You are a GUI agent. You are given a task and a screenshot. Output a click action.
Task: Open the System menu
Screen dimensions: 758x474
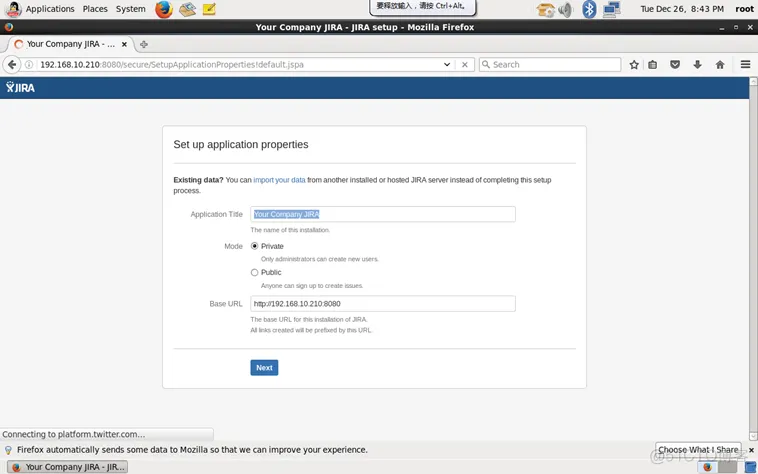coord(131,9)
